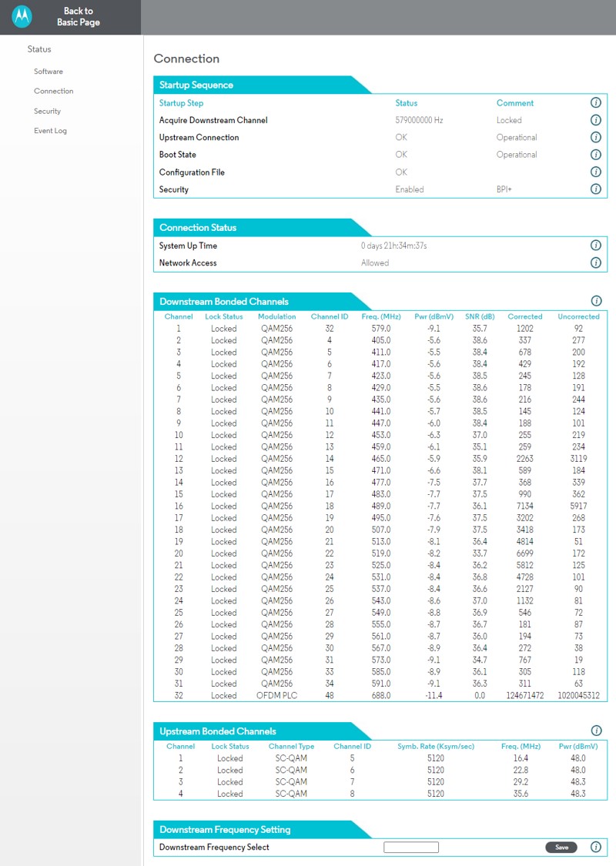Image resolution: width=616 pixels, height=866 pixels.
Task: Click the Symb. Rate (Ksym/sec) header
Action: point(435,746)
